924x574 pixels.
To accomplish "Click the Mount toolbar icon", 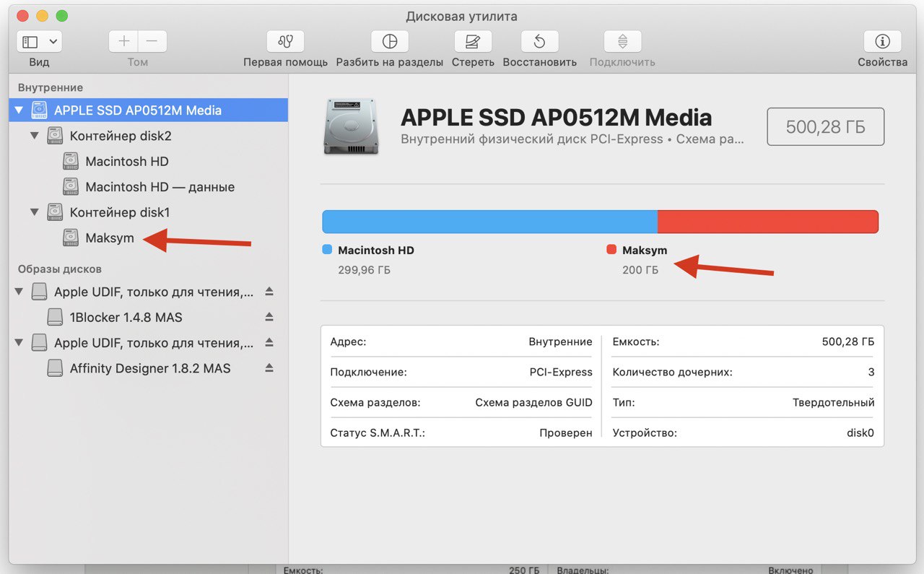I will [622, 41].
